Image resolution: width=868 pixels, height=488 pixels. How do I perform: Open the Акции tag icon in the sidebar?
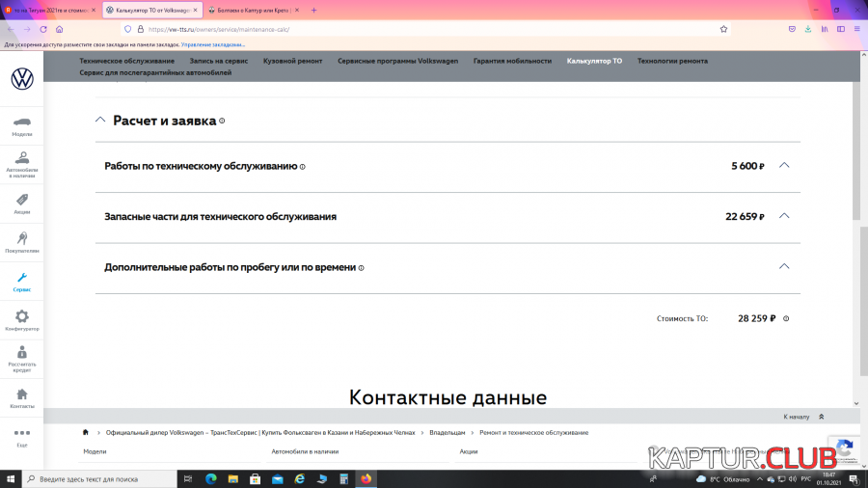(x=21, y=200)
